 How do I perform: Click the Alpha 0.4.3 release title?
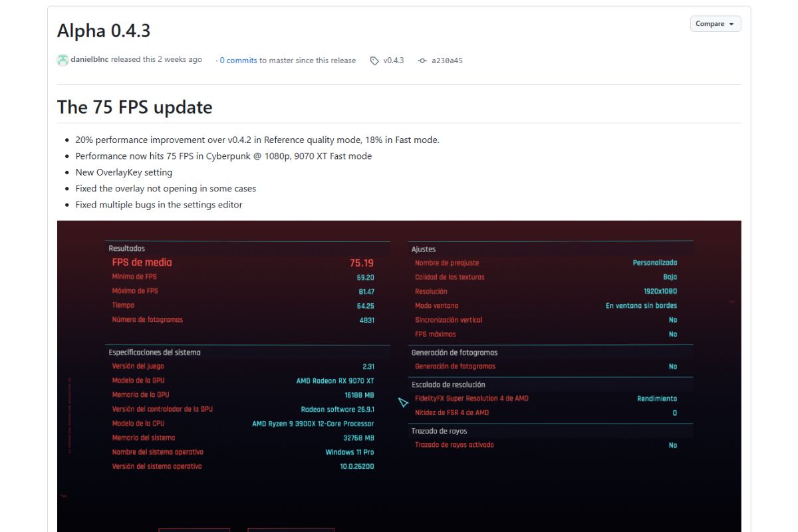(x=104, y=31)
